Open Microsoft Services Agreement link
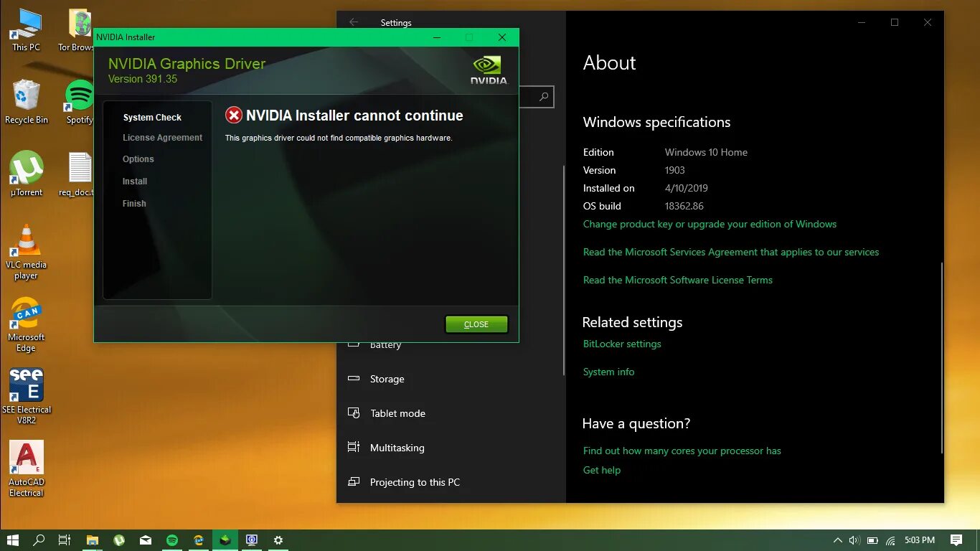980x551 pixels. point(731,252)
